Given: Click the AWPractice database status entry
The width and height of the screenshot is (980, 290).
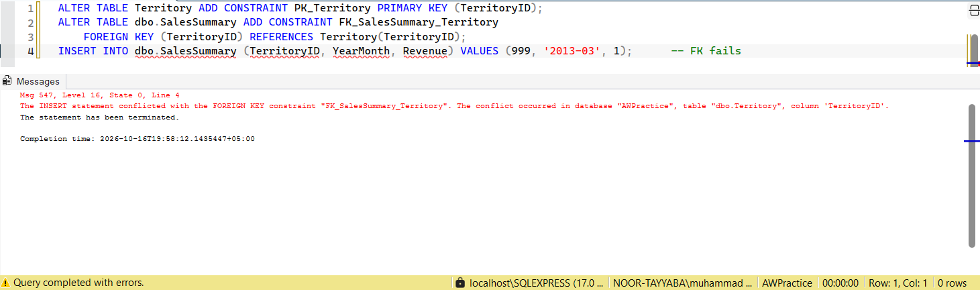Looking at the screenshot, I should pyautogui.click(x=787, y=283).
